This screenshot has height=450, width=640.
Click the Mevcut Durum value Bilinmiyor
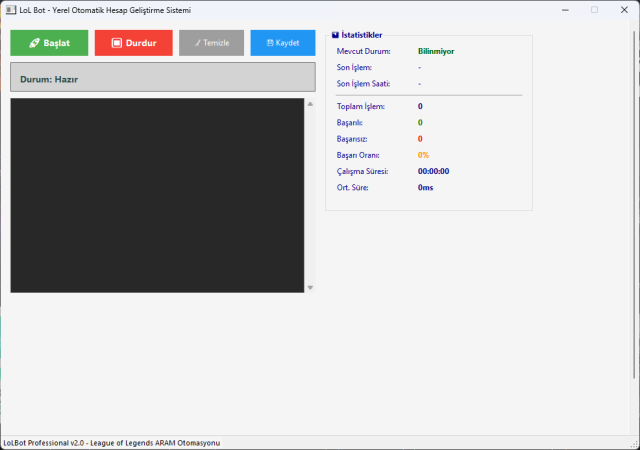pos(436,50)
